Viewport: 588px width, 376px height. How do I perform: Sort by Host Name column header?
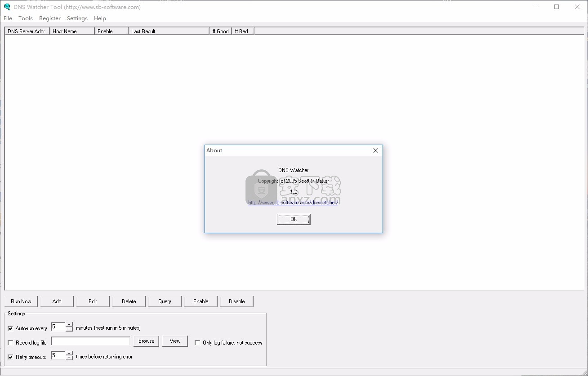click(72, 31)
